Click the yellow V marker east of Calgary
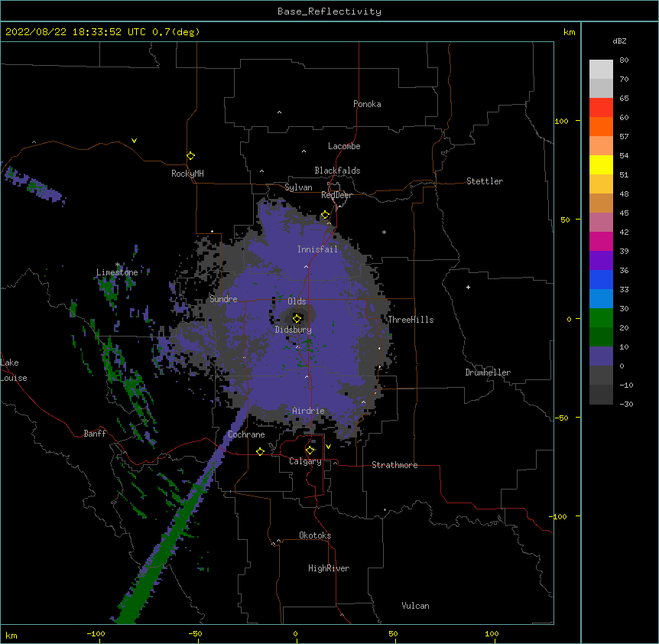Viewport: 659px width, 644px height. pos(328,447)
